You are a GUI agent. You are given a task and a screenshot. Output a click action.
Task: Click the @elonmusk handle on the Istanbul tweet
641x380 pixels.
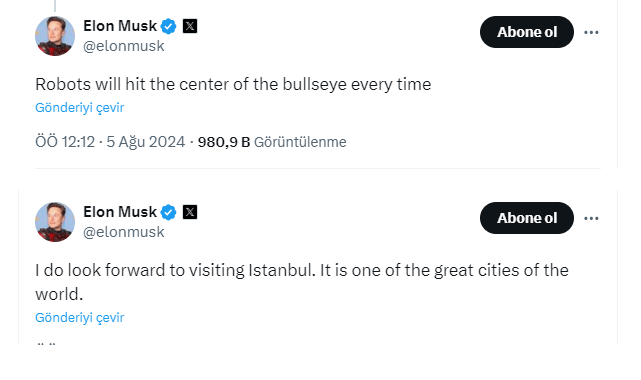[x=123, y=232]
